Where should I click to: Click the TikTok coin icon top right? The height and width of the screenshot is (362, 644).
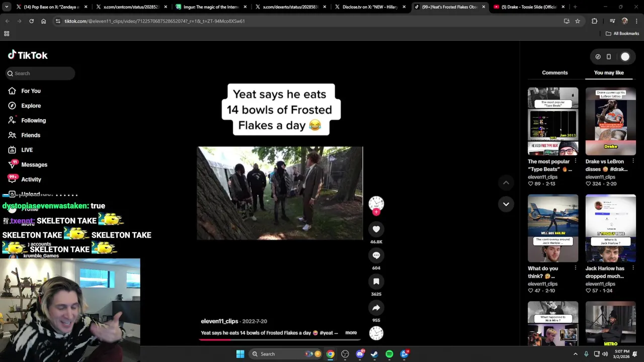(598, 57)
